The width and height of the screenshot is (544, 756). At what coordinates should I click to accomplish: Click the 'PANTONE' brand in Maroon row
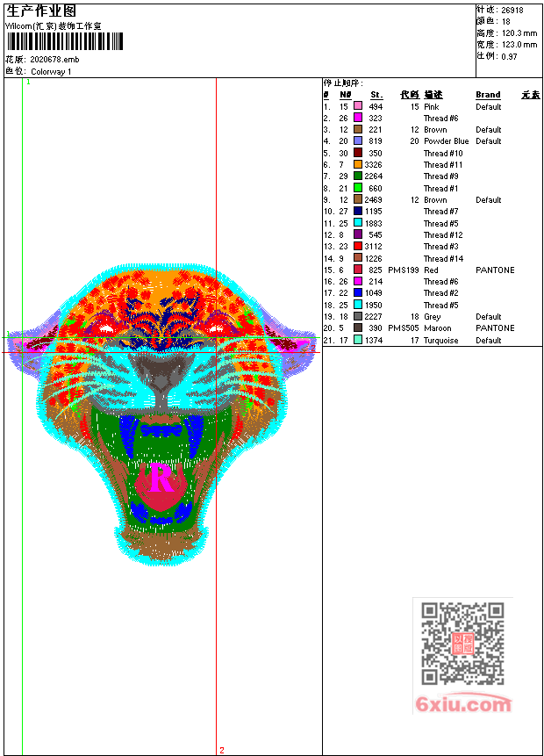(495, 328)
